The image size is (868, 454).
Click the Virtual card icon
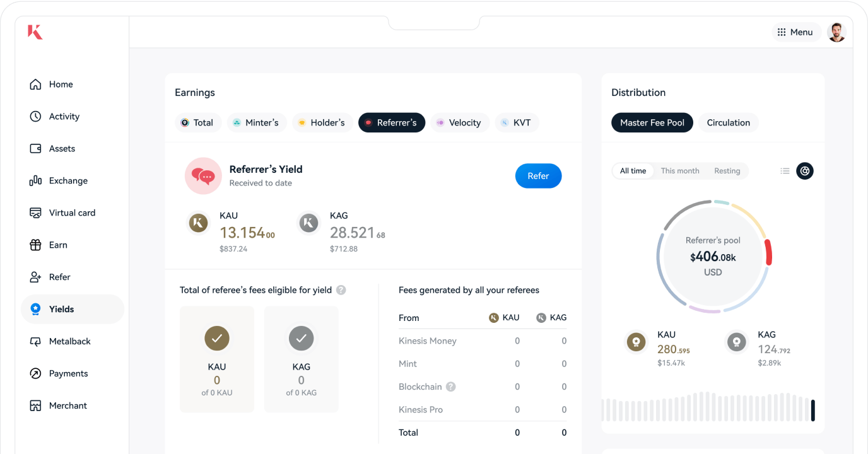35,213
